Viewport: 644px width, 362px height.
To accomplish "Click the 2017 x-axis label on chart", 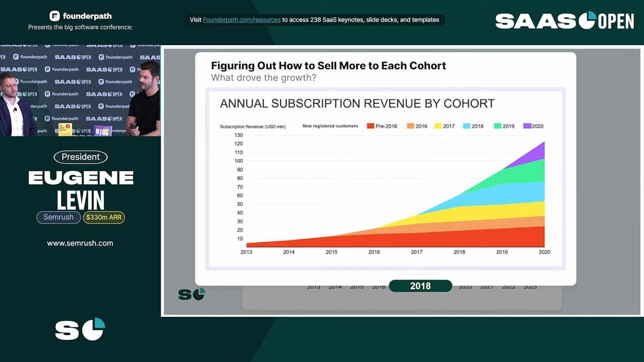I will click(x=417, y=252).
